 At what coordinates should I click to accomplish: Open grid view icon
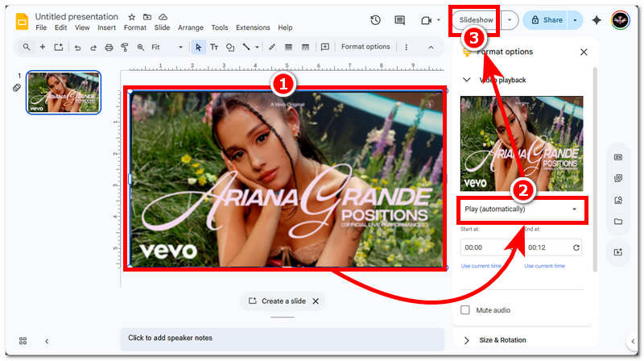point(23,341)
